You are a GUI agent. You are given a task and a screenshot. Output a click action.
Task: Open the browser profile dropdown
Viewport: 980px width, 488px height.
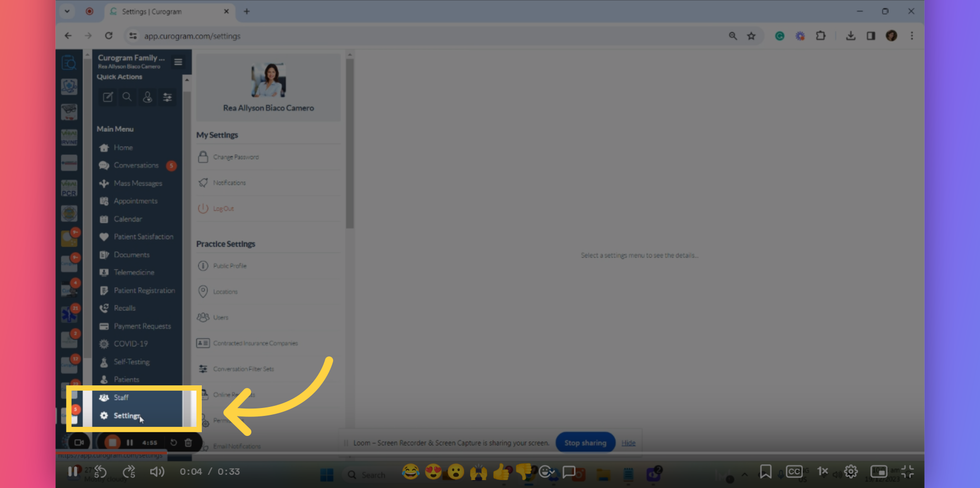click(x=891, y=35)
